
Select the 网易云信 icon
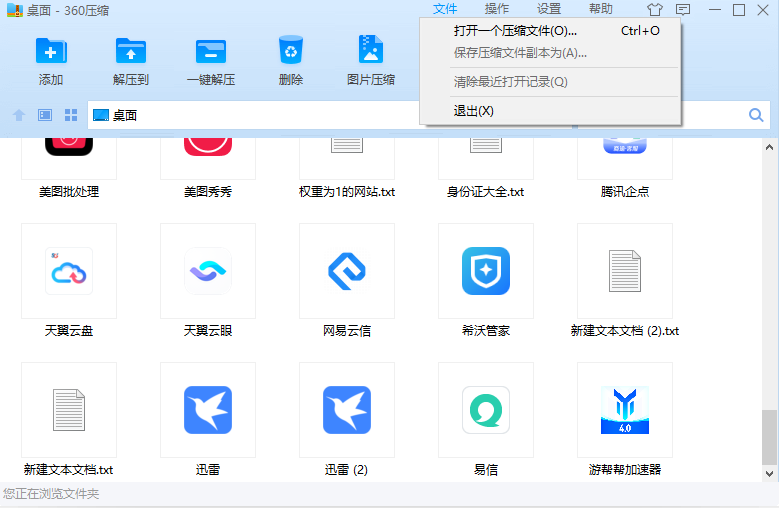tap(347, 271)
